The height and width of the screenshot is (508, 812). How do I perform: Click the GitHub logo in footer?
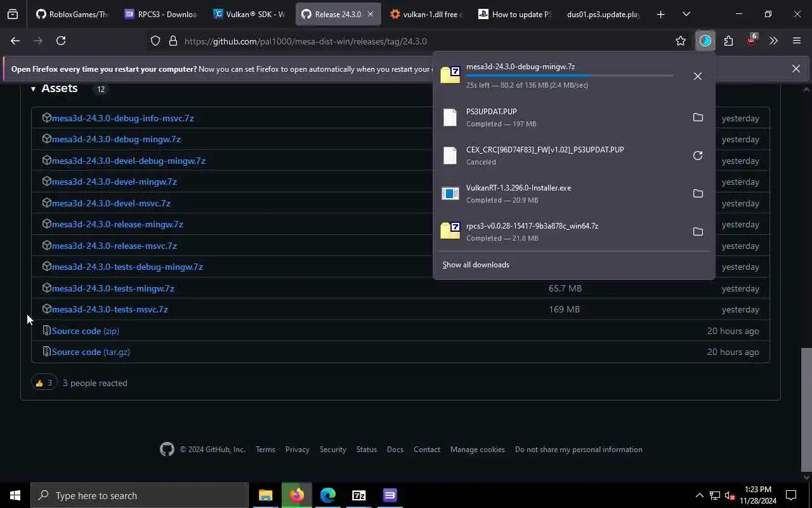[x=167, y=450]
